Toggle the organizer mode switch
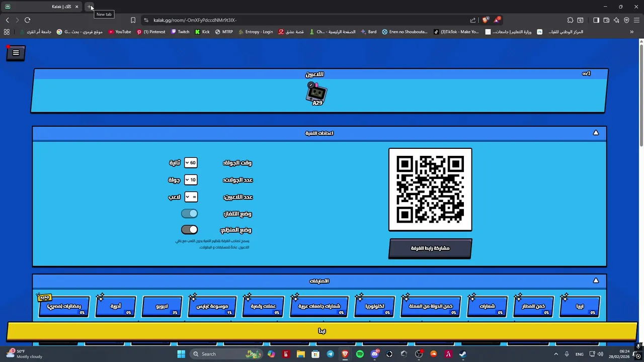This screenshot has height=362, width=644. (x=190, y=230)
